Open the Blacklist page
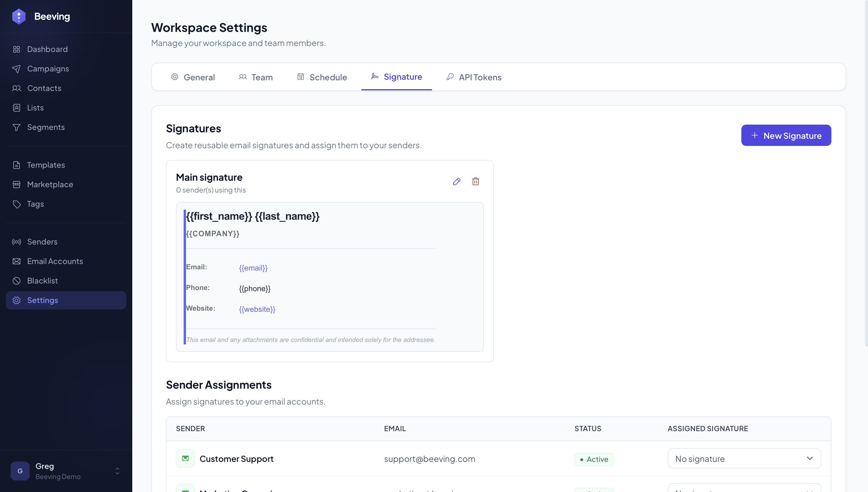 (42, 281)
